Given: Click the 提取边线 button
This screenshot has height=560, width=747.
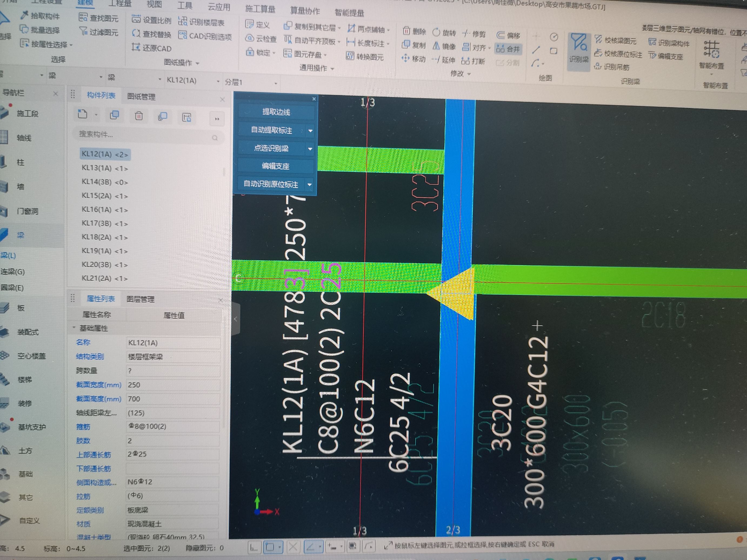Looking at the screenshot, I should click(276, 112).
